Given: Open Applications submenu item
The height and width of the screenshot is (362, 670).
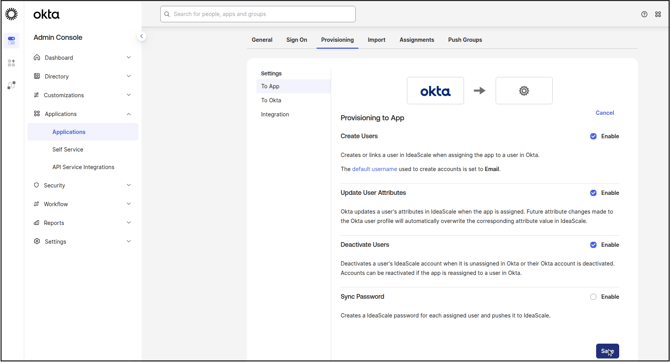Looking at the screenshot, I should (83, 132).
